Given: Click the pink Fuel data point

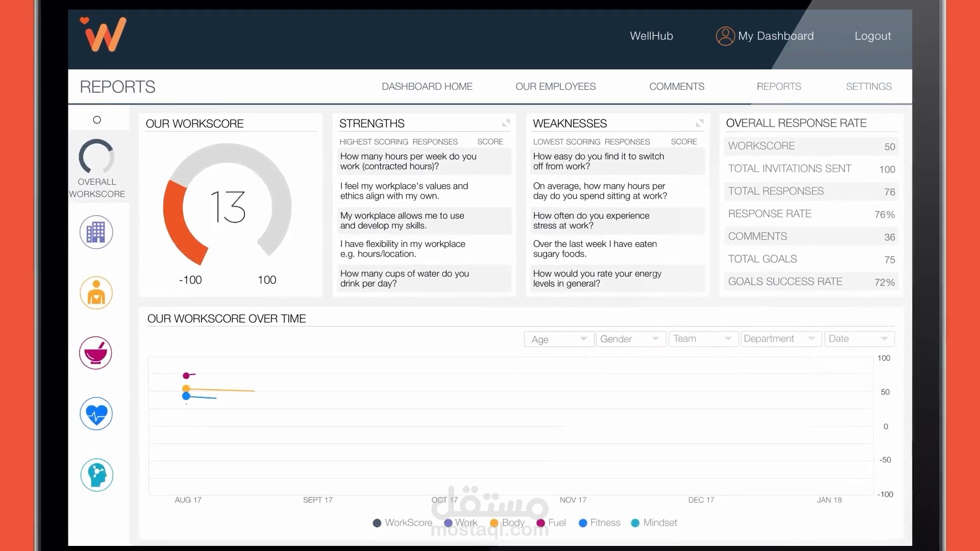Looking at the screenshot, I should 186,376.
